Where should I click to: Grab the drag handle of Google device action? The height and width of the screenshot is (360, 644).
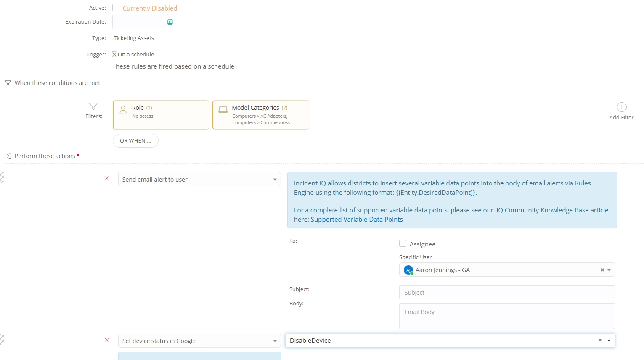[2, 339]
